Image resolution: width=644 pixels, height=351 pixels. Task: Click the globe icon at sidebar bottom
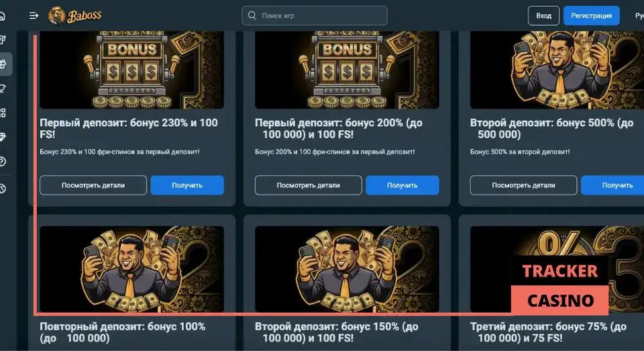pos(3,189)
